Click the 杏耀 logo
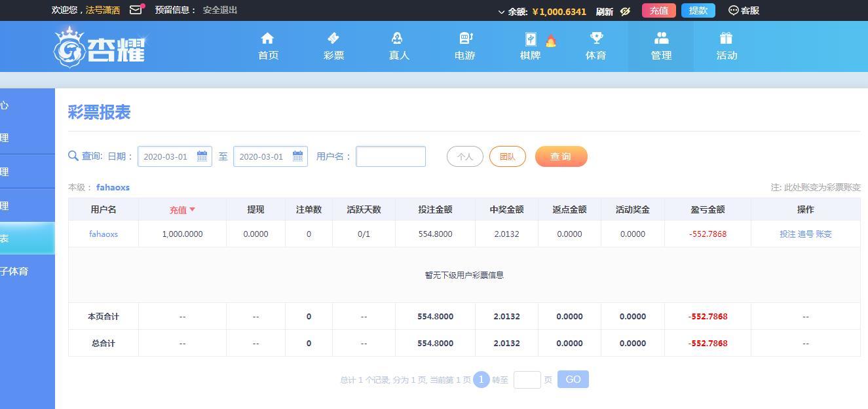This screenshot has width=868, height=409. pyautogui.click(x=100, y=46)
